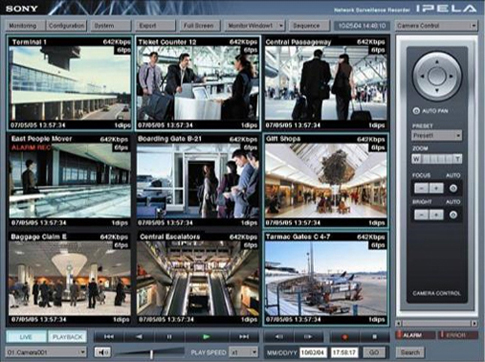Screen dimensions: 485x362
Task: Select the Boarding Gate B-21 camera feed
Action: click(x=198, y=180)
